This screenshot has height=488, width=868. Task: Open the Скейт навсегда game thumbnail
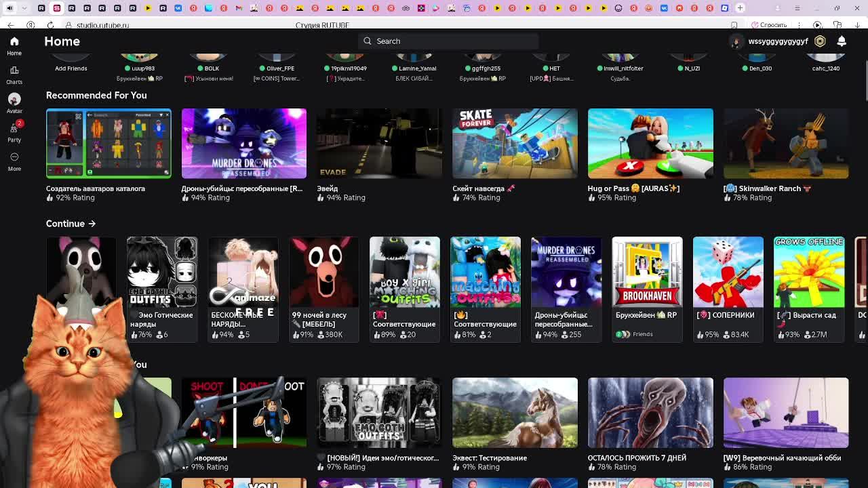[x=515, y=143]
